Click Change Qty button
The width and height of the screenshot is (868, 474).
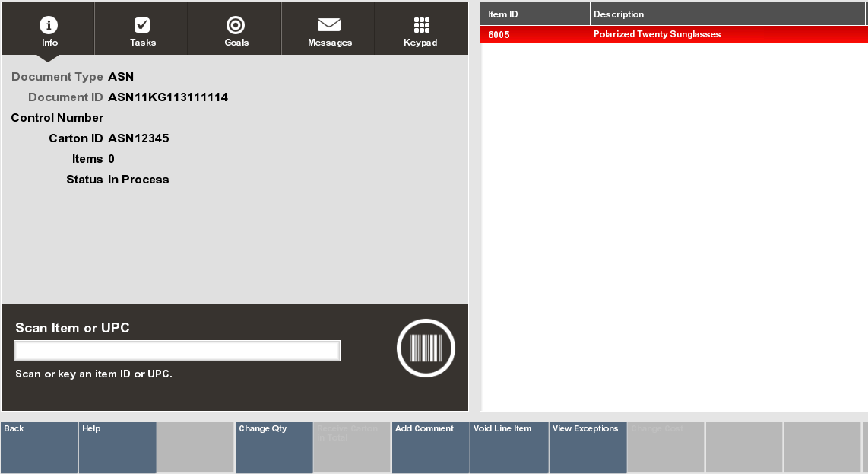pyautogui.click(x=274, y=447)
